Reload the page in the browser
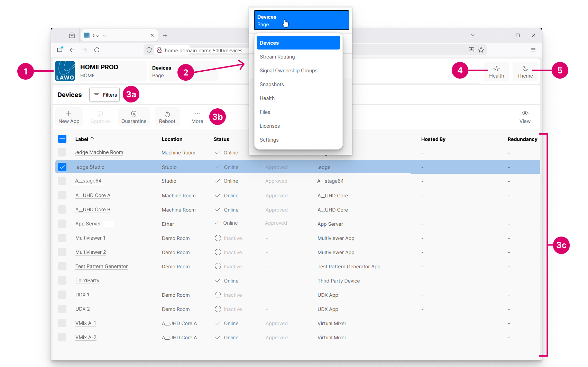Screen dimensions: 588x367 (97, 50)
